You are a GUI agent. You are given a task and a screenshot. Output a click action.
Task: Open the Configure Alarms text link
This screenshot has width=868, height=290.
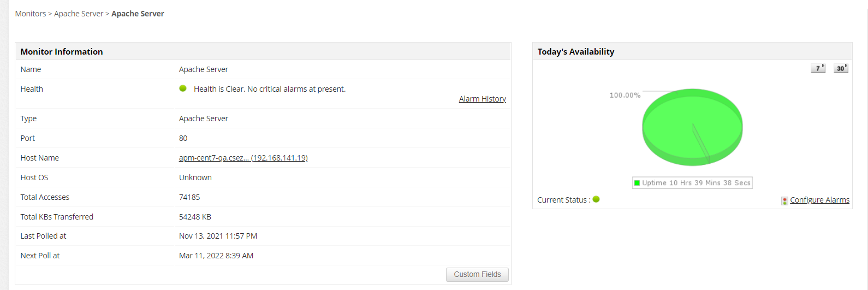click(x=819, y=200)
